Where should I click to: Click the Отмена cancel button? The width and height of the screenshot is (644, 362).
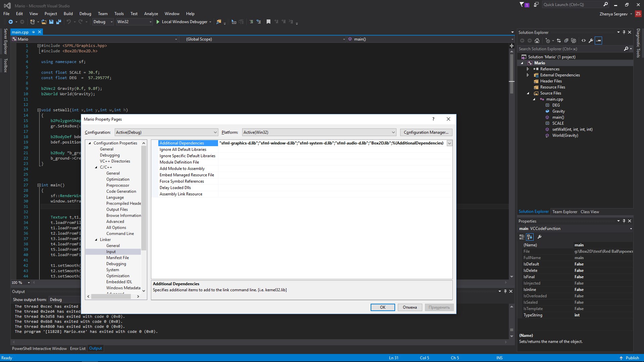(410, 307)
